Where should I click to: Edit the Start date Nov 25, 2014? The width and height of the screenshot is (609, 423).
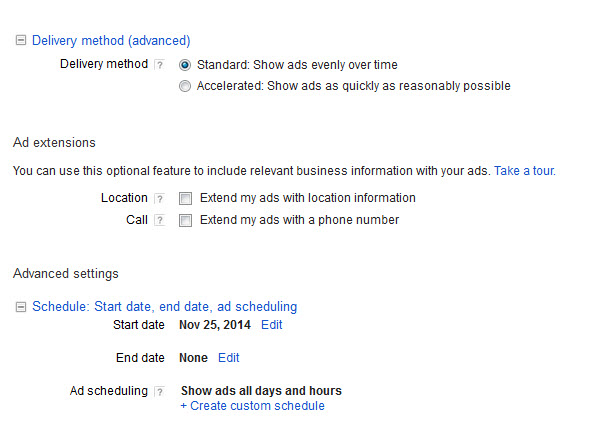271,325
